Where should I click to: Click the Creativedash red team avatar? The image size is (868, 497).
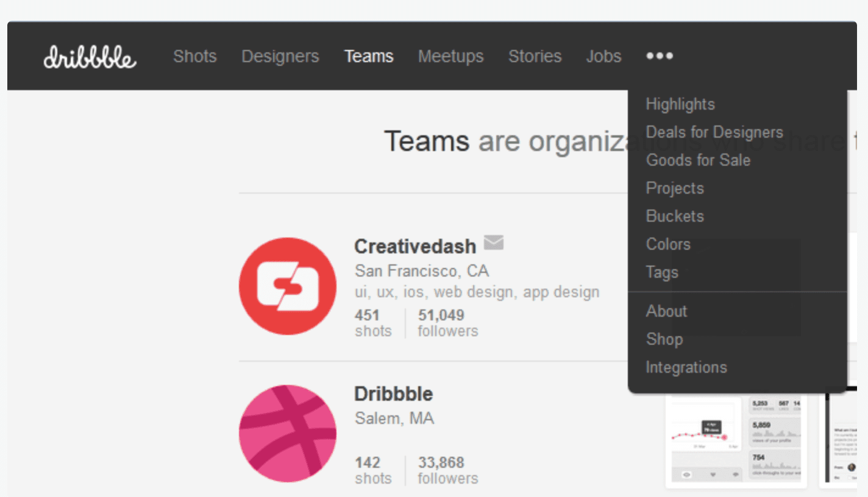[288, 286]
